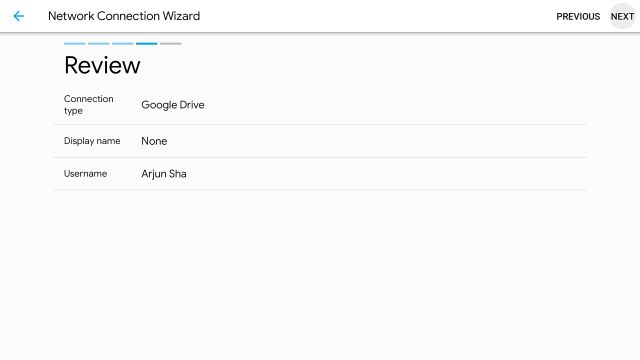Image resolution: width=640 pixels, height=360 pixels.
Task: Select the third progress step indicator
Action: [122, 44]
